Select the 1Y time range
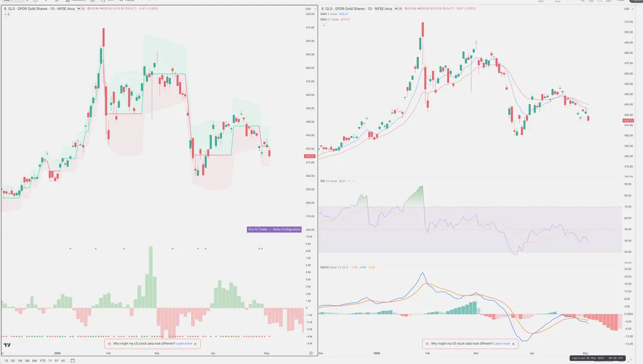Image resolution: width=643 pixels, height=364 pixels. 50,361
